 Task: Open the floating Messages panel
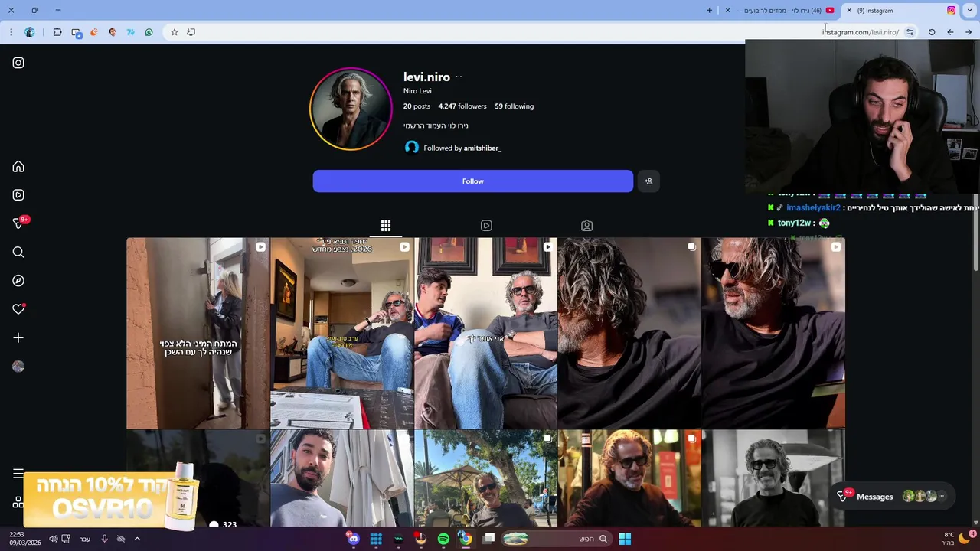point(892,497)
